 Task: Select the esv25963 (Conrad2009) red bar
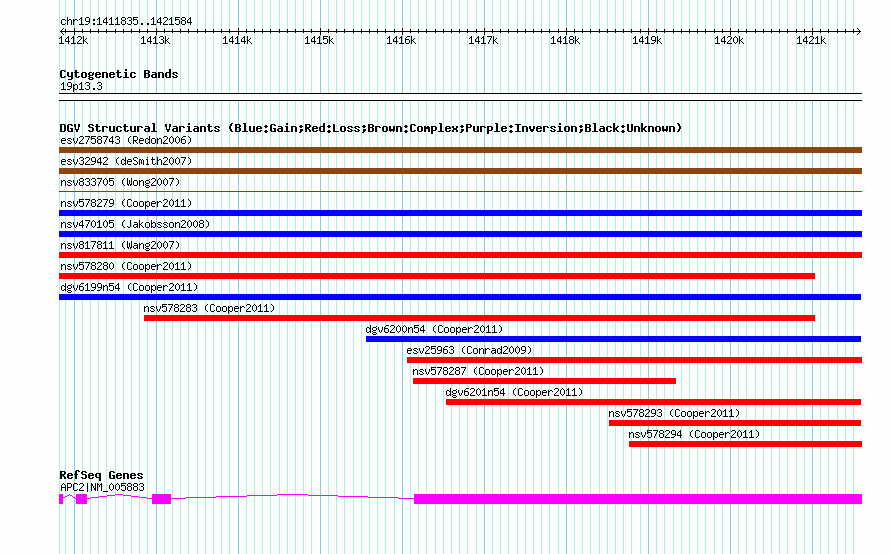[635, 360]
